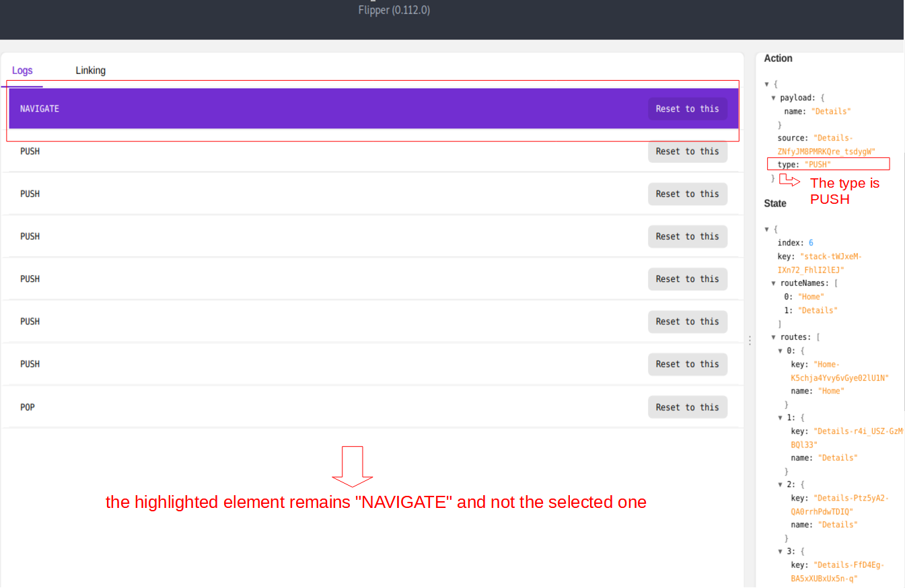Click "Reset to this" on the last PUSH entry
905x588 pixels.
coord(688,364)
